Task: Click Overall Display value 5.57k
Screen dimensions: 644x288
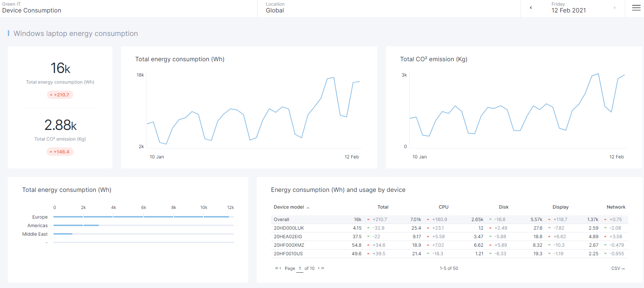Action: click(x=536, y=219)
